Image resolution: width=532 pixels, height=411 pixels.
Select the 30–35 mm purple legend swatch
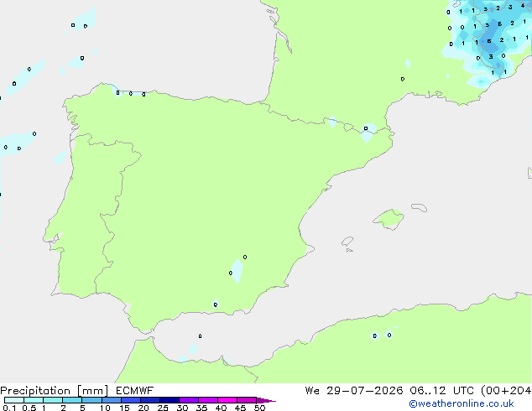189,400
